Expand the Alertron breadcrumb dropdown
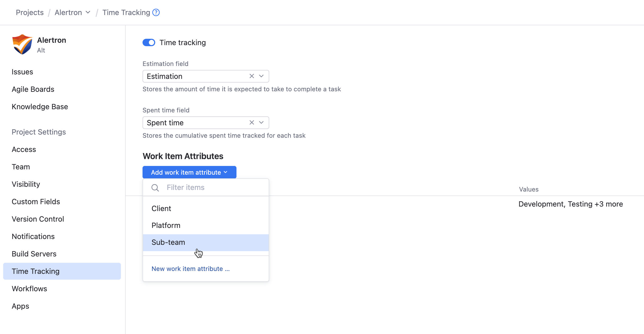The height and width of the screenshot is (334, 644). coord(88,12)
